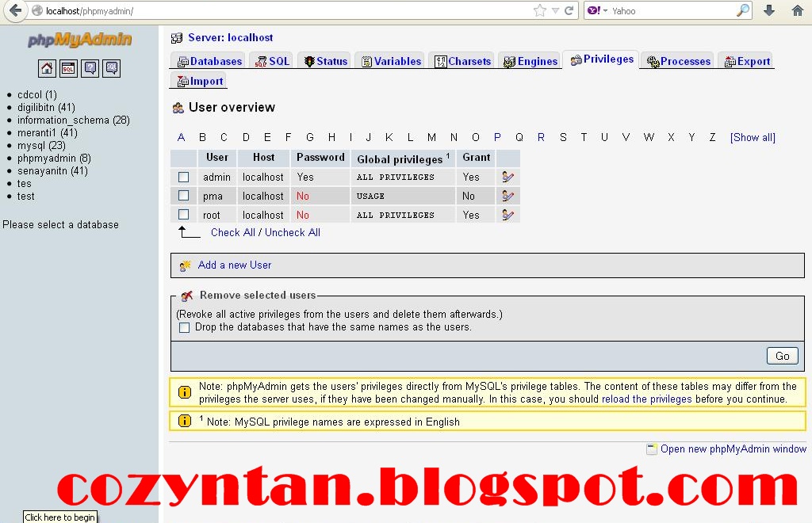Open the phpMyAdmin home icon
The height and width of the screenshot is (523, 812).
click(x=47, y=68)
